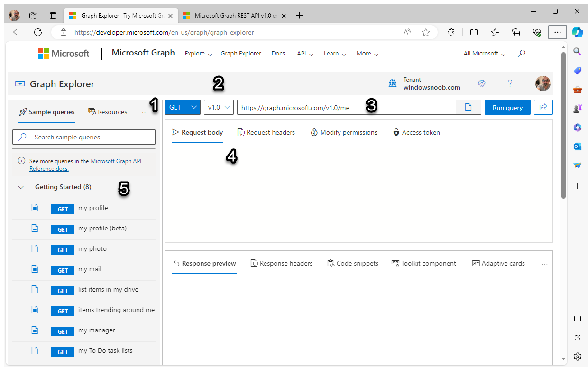Open the Read aloud icon in address bar

407,32
